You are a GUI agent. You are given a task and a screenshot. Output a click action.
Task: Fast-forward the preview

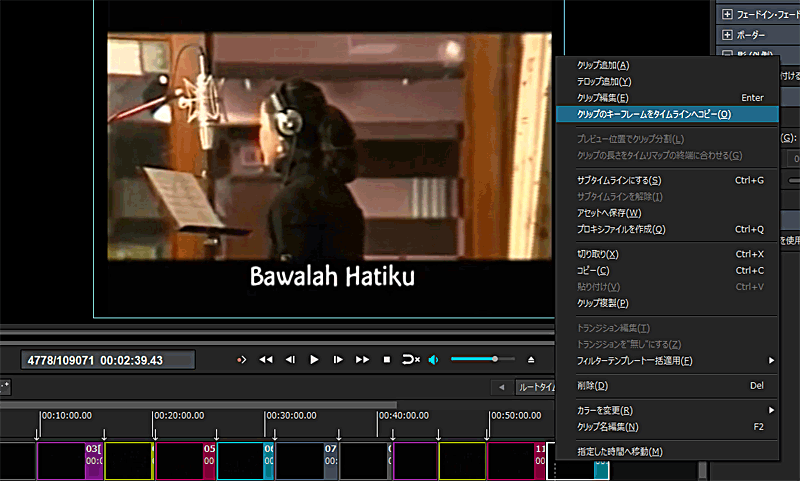click(362, 360)
